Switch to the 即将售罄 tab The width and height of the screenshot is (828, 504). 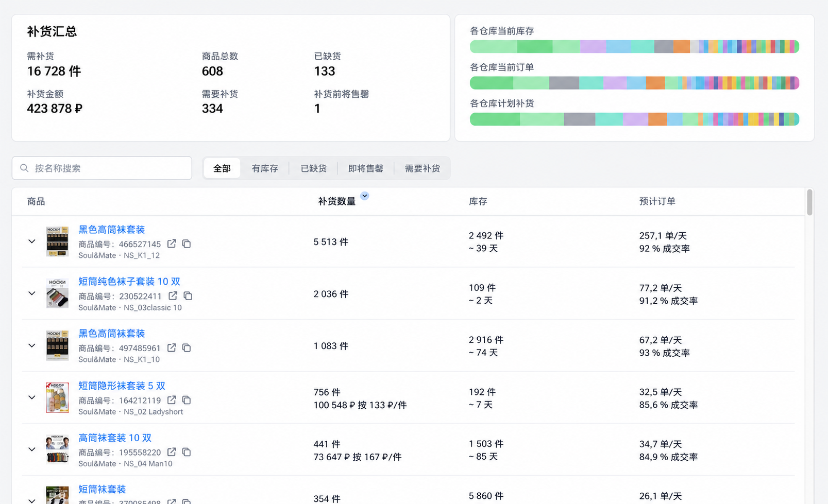pos(366,168)
